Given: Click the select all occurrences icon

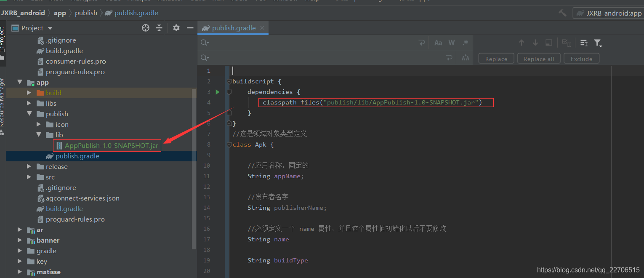Looking at the screenshot, I should (x=567, y=43).
